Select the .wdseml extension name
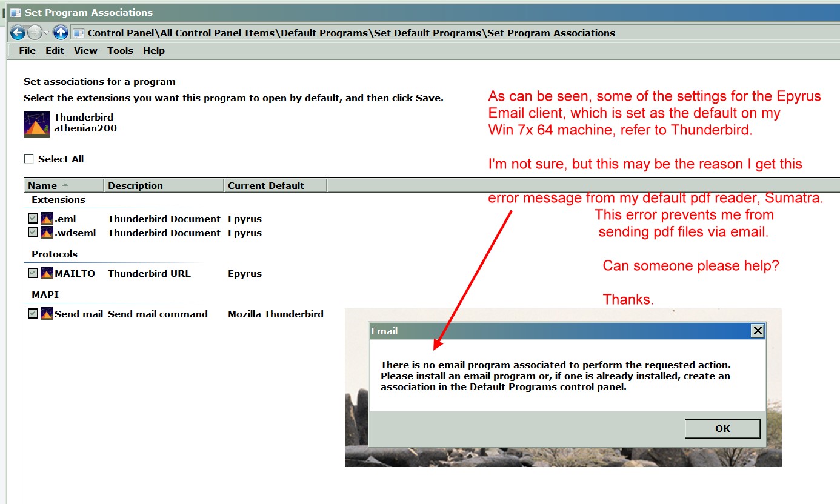 tap(75, 233)
